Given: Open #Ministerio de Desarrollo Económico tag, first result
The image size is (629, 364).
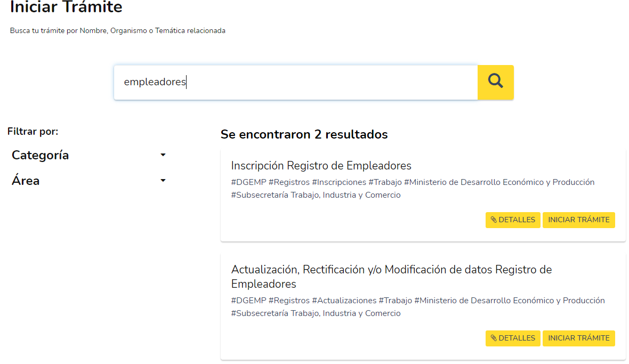Looking at the screenshot, I should [498, 182].
